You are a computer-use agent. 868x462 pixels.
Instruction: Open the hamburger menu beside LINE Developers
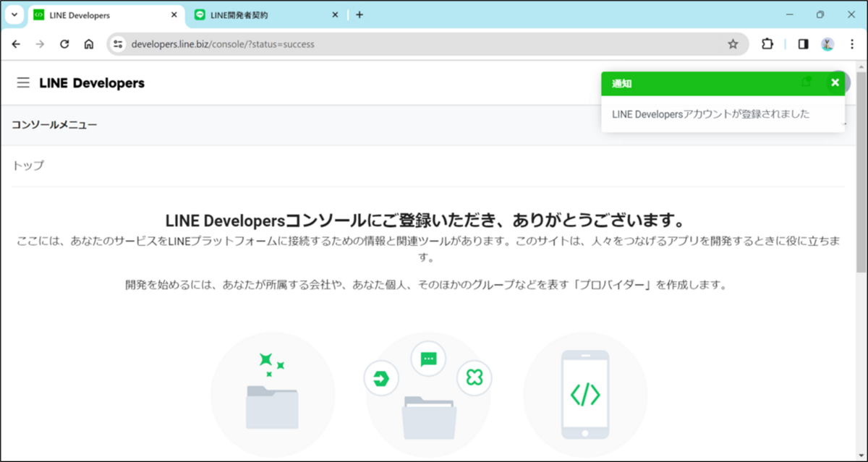23,83
